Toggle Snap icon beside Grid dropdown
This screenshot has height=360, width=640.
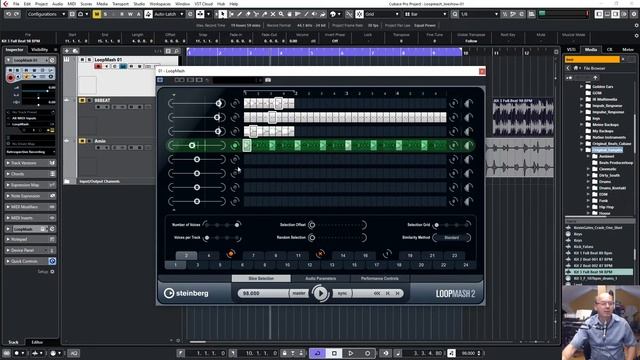(x=359, y=14)
